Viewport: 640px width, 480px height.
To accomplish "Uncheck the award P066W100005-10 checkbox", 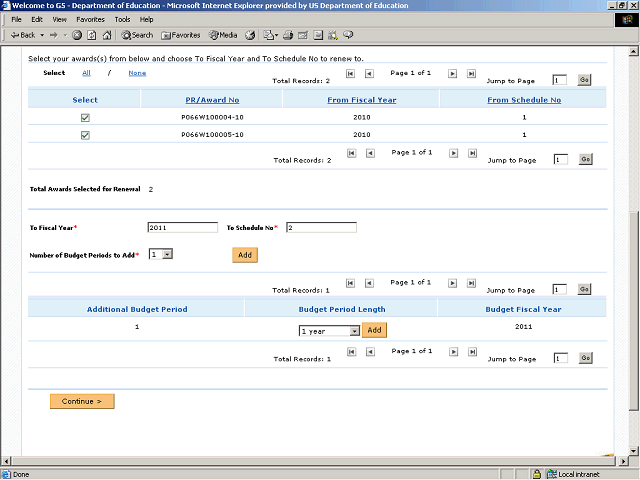I will pos(85,135).
